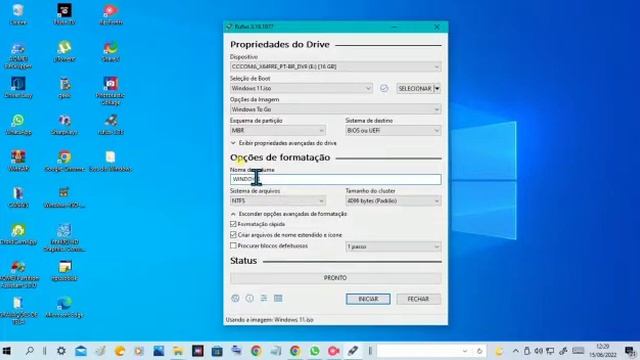This screenshot has width=640, height=360.
Task: Open the Tamanho do cluster dropdown
Action: coord(393,201)
